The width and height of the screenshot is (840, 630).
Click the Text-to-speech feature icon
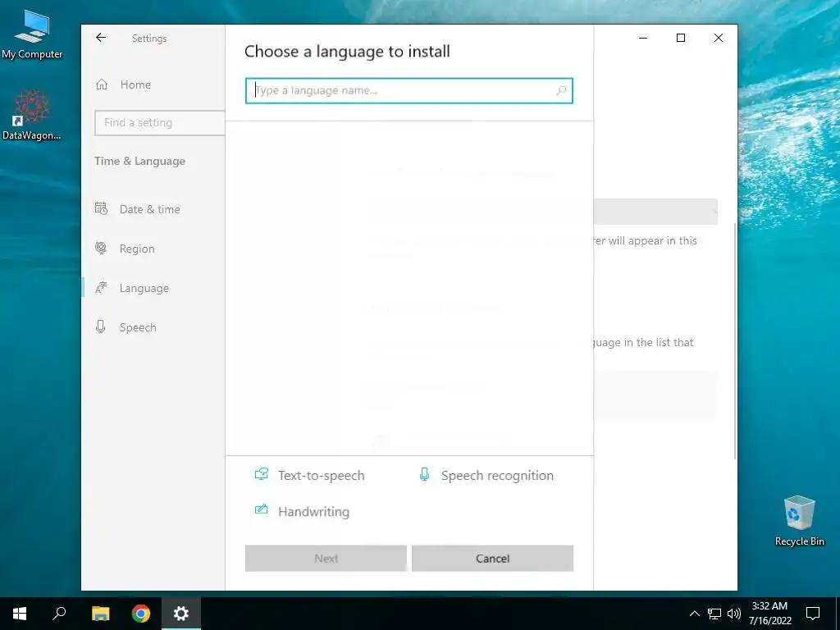point(262,474)
